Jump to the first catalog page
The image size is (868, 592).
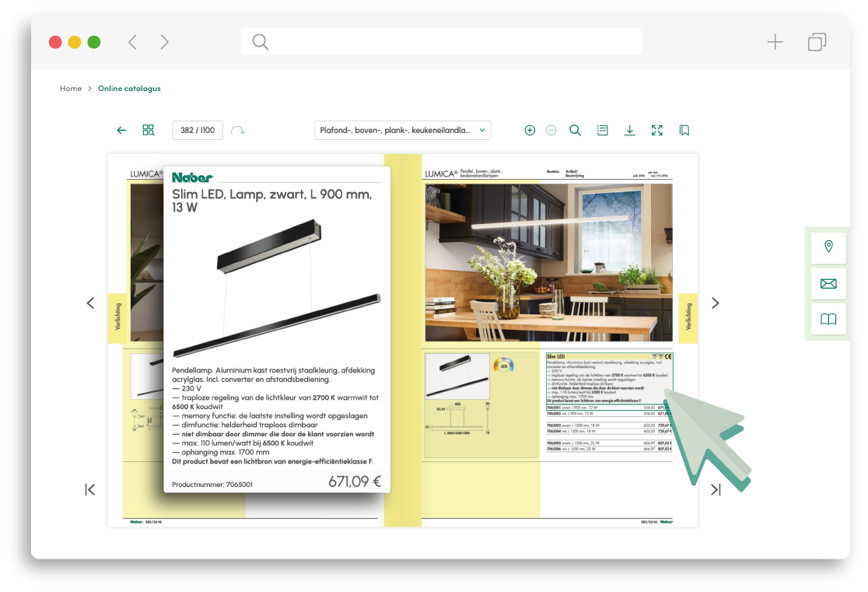pos(90,489)
